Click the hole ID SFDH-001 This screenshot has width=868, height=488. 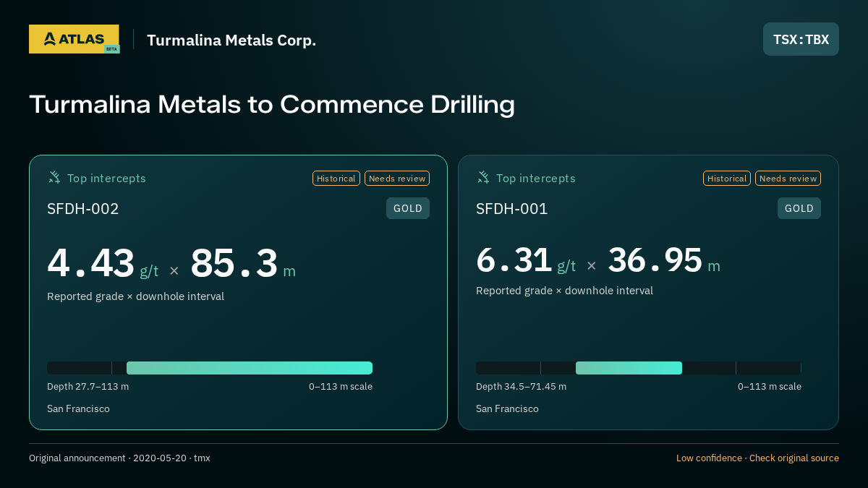[512, 209]
